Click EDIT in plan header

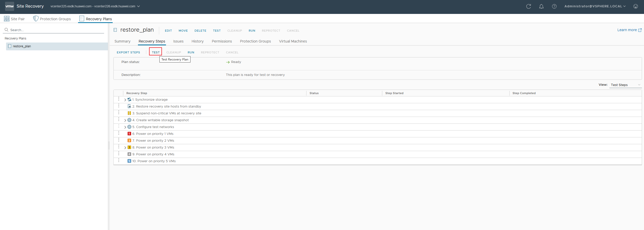click(169, 31)
